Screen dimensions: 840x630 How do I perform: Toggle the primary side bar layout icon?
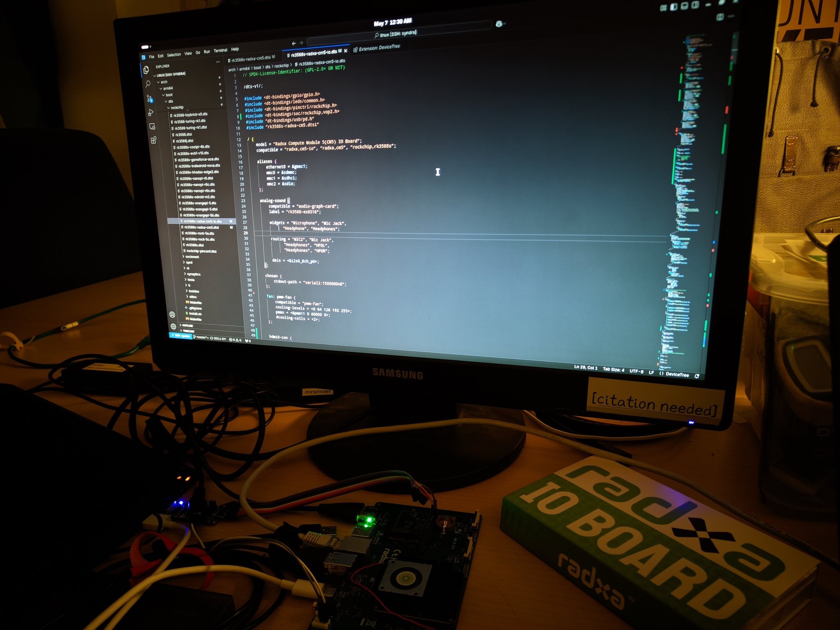pyautogui.click(x=674, y=7)
